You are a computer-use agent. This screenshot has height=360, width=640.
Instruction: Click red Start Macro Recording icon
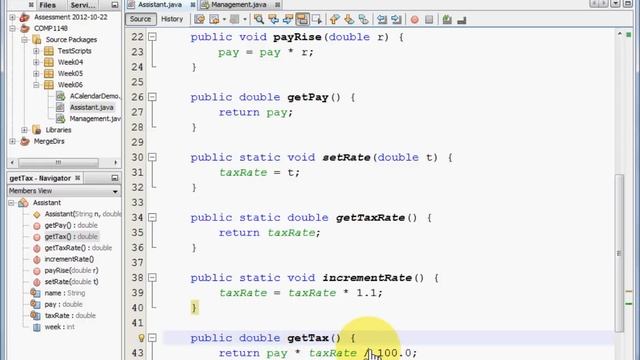[x=414, y=19]
